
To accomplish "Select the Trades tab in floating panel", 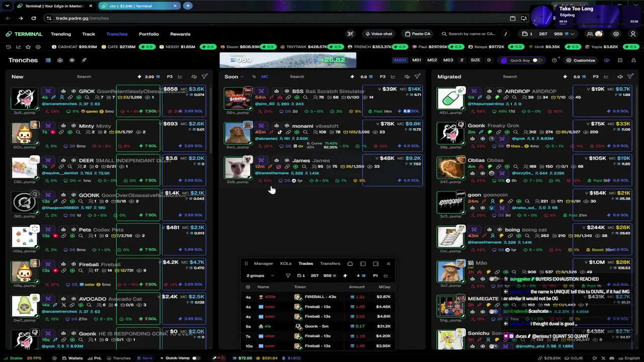I will (x=305, y=263).
